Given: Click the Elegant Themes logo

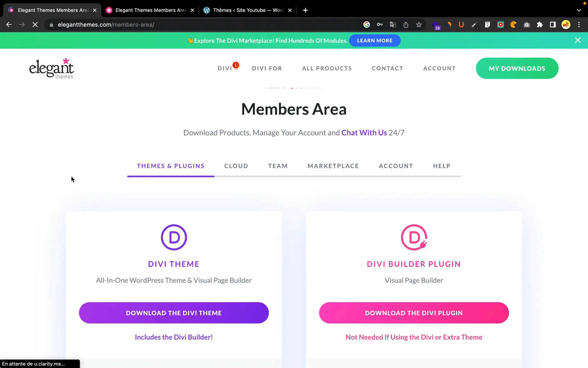Looking at the screenshot, I should click(x=51, y=68).
